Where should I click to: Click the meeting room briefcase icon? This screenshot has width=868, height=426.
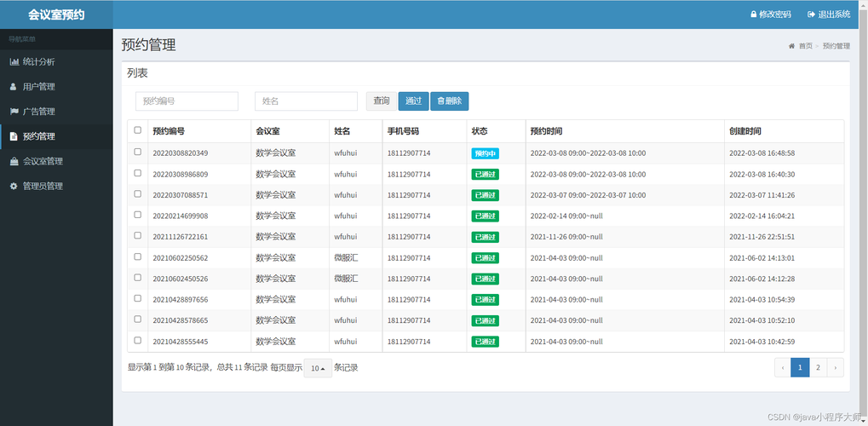pyautogui.click(x=14, y=161)
